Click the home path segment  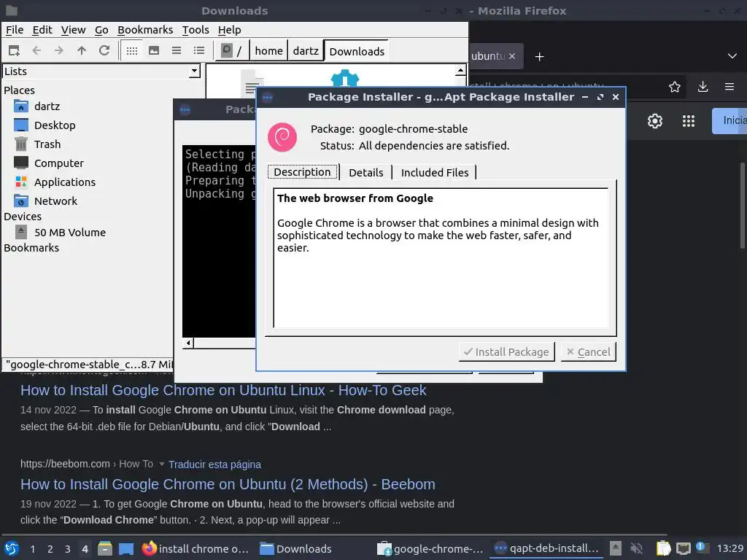(268, 50)
